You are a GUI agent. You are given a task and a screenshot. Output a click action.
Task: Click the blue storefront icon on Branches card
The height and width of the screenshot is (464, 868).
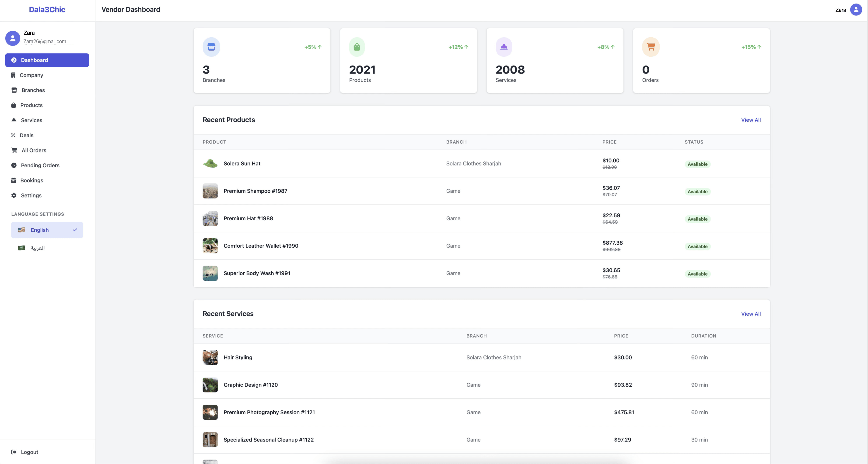click(x=211, y=47)
